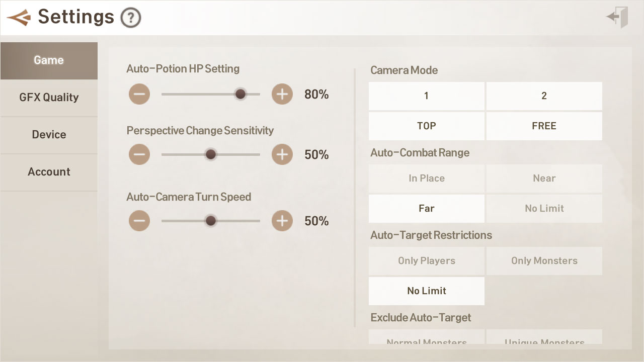644x362 pixels.
Task: Select In Place combat range
Action: (426, 178)
